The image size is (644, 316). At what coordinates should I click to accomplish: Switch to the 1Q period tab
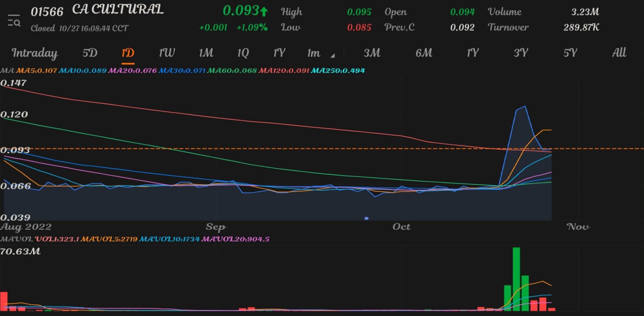click(243, 53)
